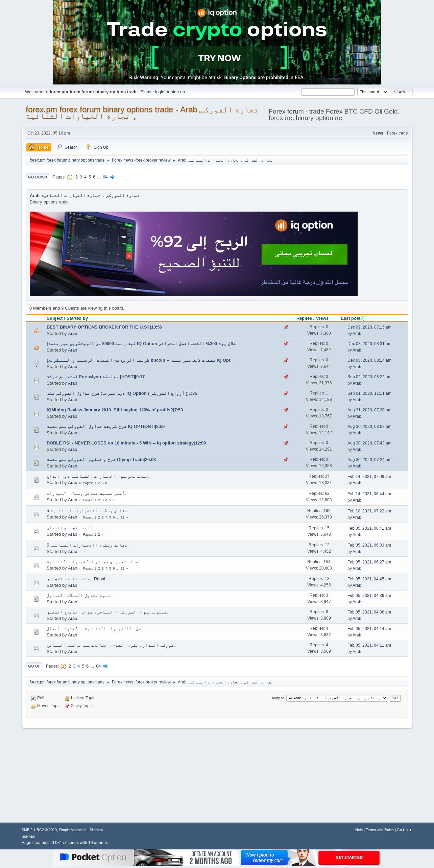
Task: Open last post link dated Dec 09, 2020, 07:15 am
Action: 369,327
